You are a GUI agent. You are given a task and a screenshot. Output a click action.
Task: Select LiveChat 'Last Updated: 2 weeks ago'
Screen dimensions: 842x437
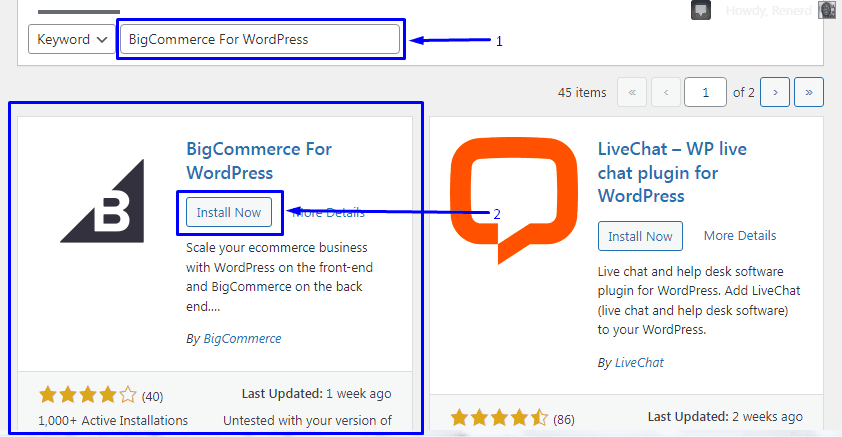pyautogui.click(x=725, y=417)
